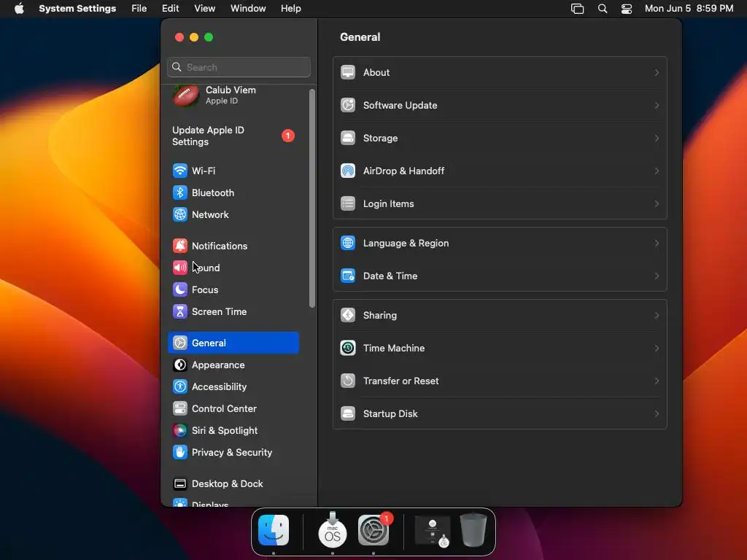Screen dimensions: 747x560
Task: Open Desktop & Dock icon
Action: [179, 484]
